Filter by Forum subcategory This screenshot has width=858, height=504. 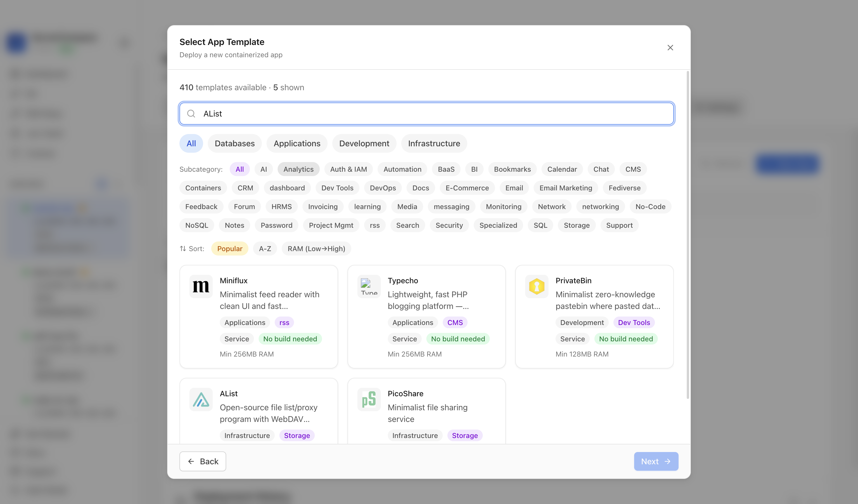tap(244, 206)
